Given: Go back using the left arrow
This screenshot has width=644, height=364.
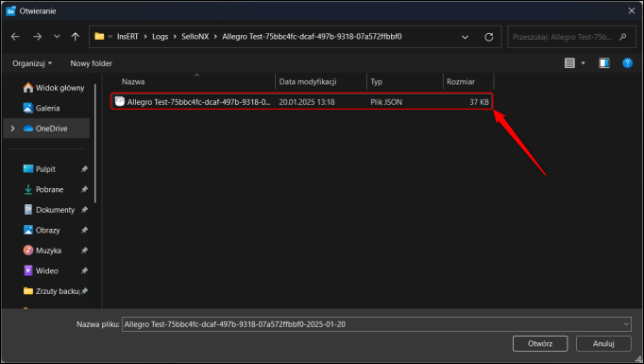Looking at the screenshot, I should [x=15, y=37].
